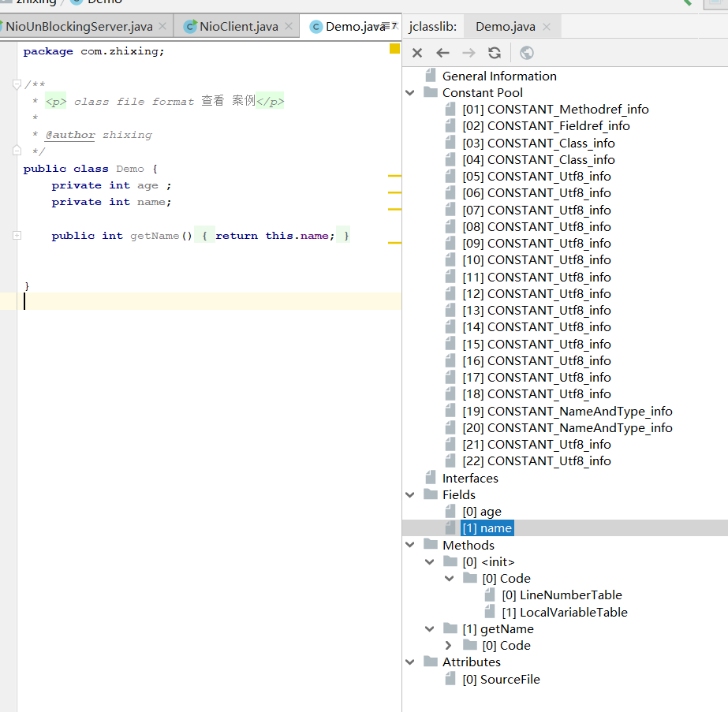The width and height of the screenshot is (728, 712).
Task: Click the Constant Pool folder icon
Action: click(x=431, y=92)
